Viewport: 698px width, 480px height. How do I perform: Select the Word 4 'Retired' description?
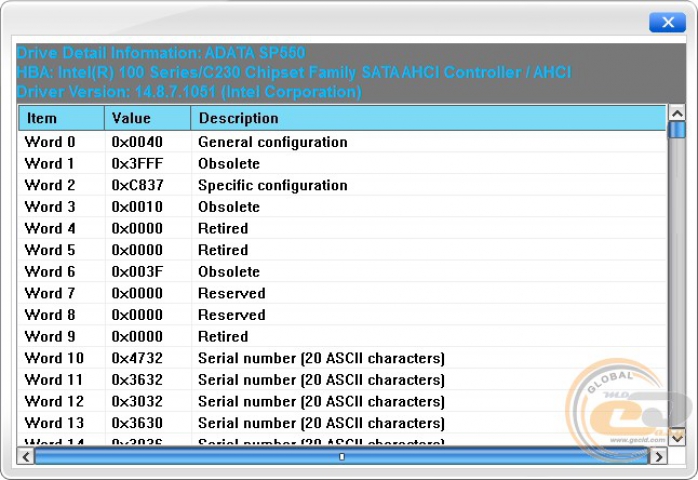tap(223, 228)
